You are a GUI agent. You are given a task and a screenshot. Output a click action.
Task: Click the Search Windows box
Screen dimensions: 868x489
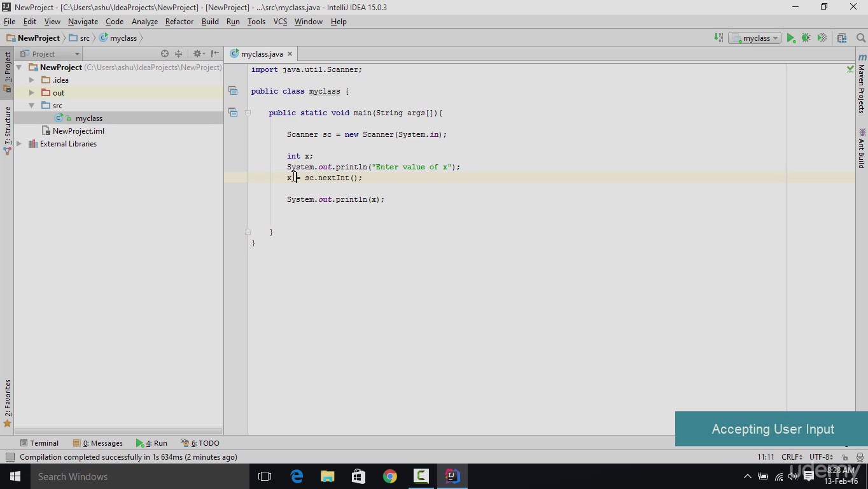(x=140, y=476)
